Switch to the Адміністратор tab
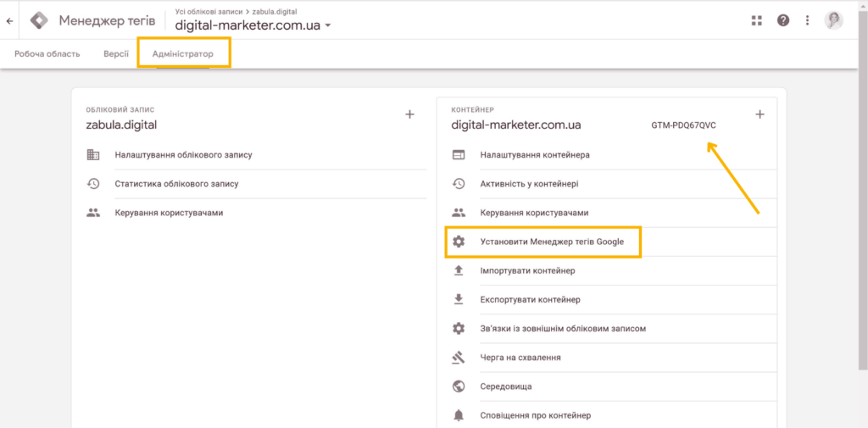 (183, 54)
